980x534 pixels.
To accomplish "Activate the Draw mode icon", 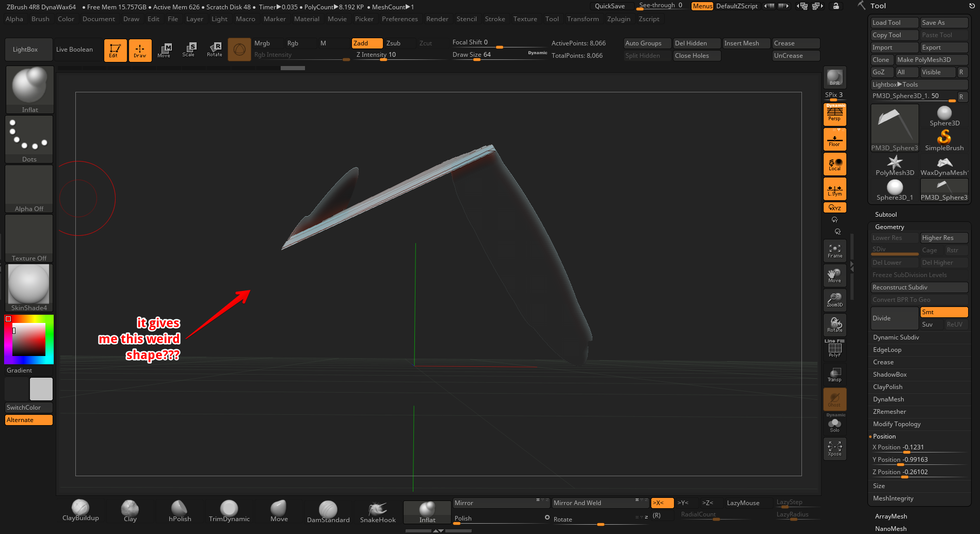I will tap(140, 50).
